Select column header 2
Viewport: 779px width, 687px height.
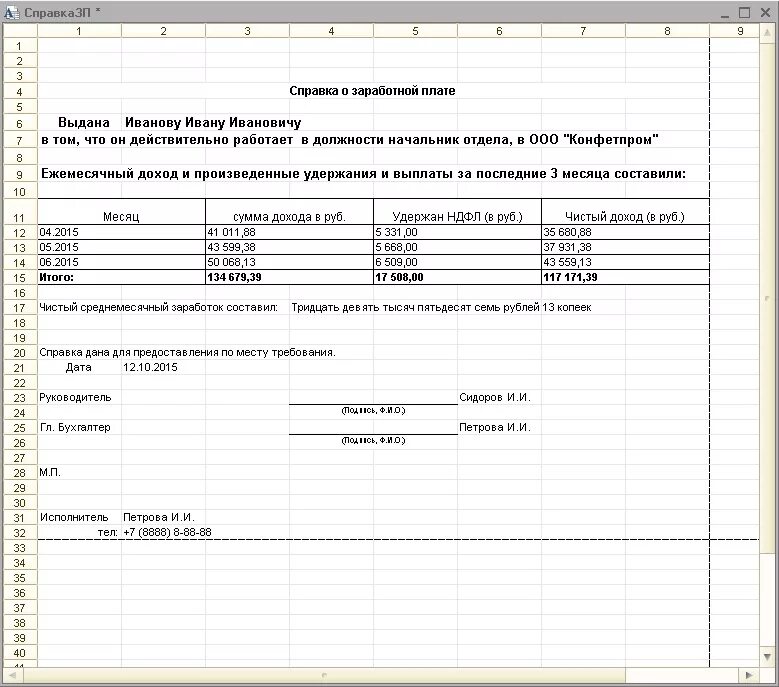(x=163, y=31)
